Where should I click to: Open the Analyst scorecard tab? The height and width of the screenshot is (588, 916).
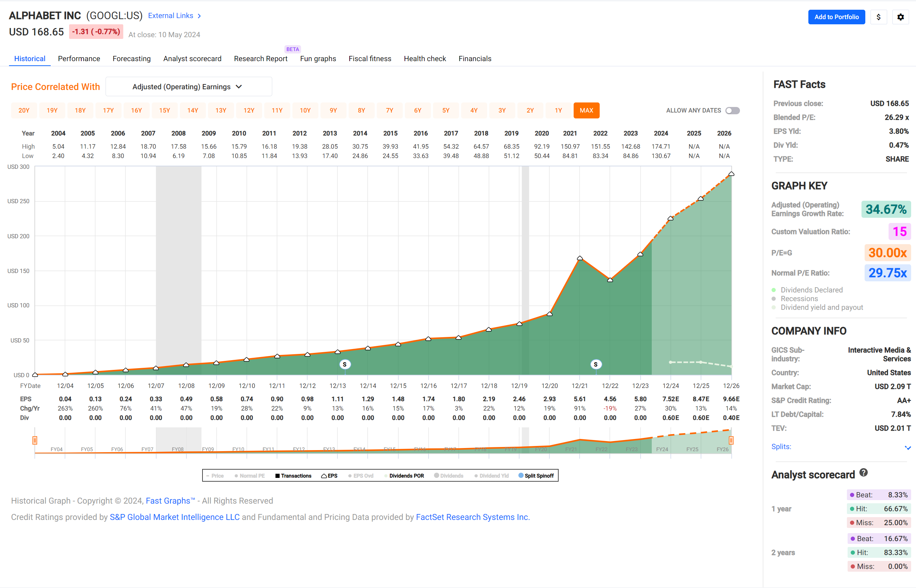point(192,59)
